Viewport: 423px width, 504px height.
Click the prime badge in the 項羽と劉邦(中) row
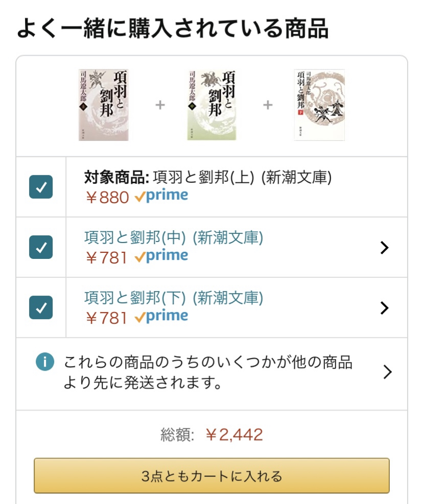pos(161,256)
